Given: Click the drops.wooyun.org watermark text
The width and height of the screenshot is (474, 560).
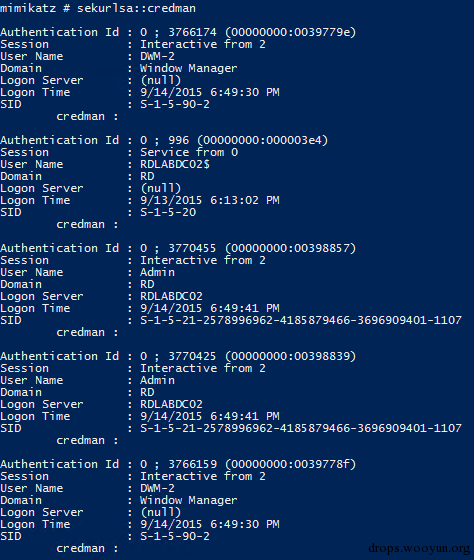Looking at the screenshot, I should [419, 548].
